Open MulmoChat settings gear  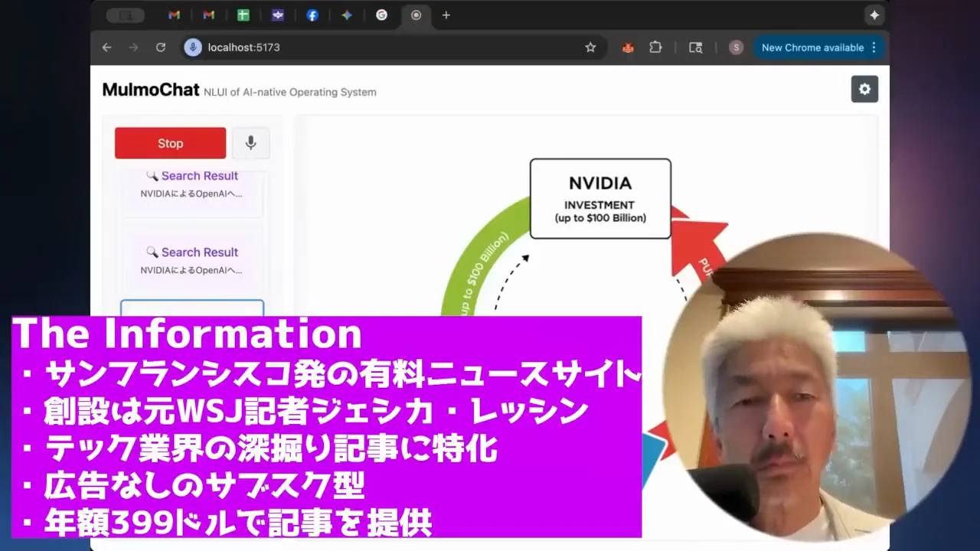pyautogui.click(x=864, y=89)
